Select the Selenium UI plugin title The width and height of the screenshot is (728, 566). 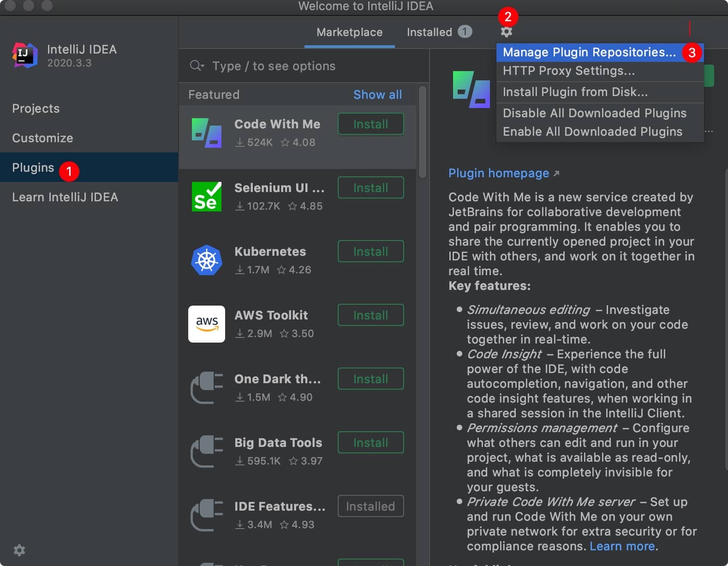279,188
